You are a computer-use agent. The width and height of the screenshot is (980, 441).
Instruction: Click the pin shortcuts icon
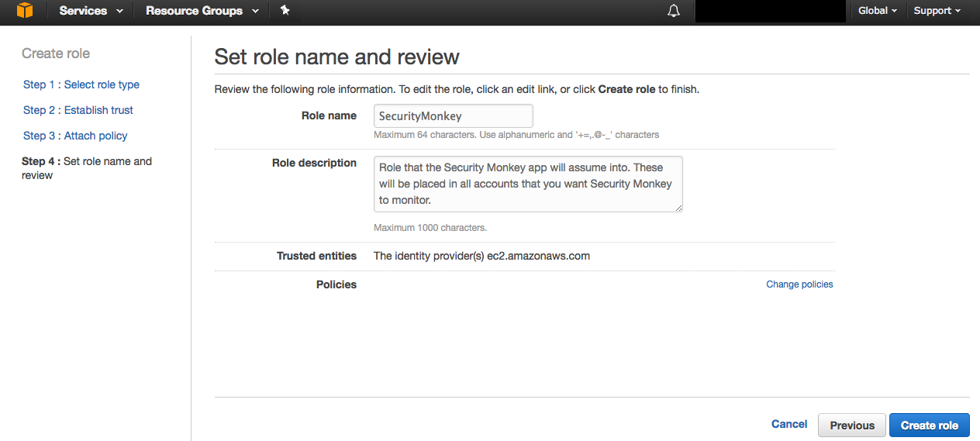tap(285, 11)
